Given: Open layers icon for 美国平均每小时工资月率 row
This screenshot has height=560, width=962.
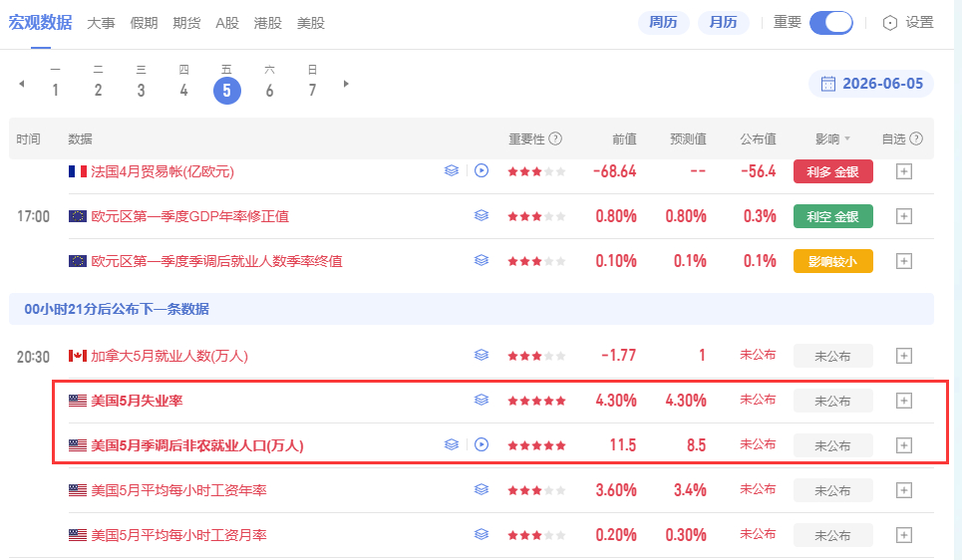Looking at the screenshot, I should point(481,534).
